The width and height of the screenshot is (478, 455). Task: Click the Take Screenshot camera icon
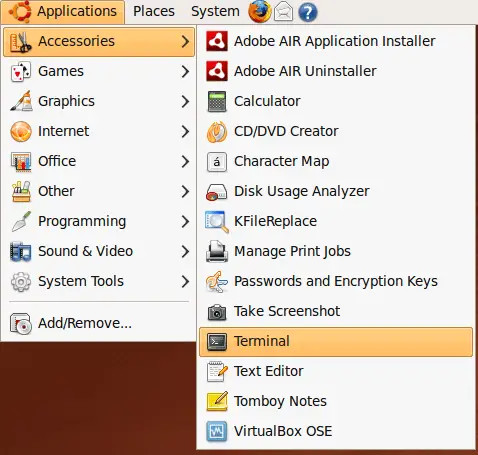click(x=217, y=312)
